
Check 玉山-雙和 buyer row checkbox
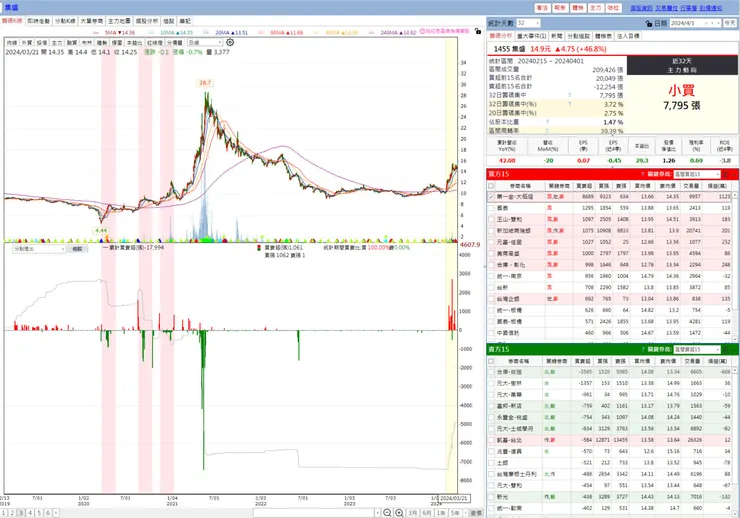[x=491, y=219]
